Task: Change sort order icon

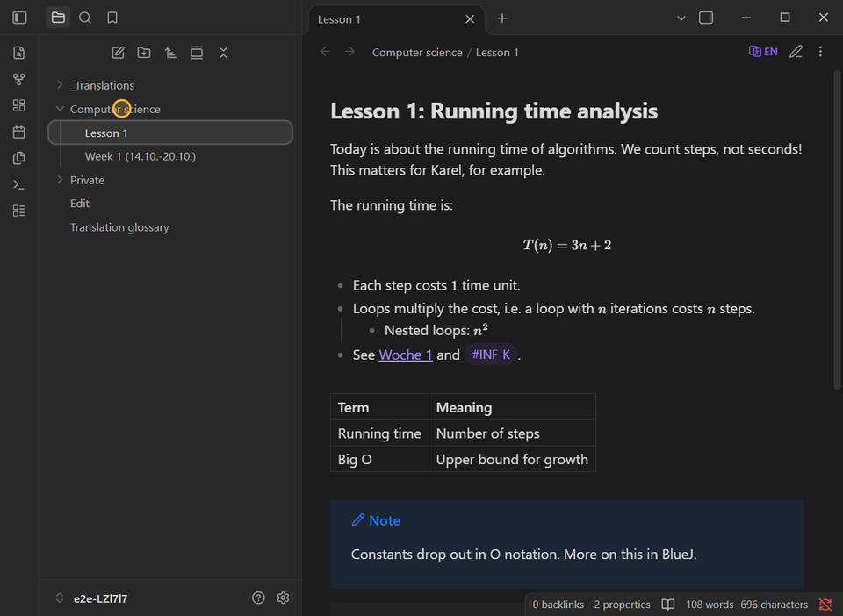Action: click(x=170, y=53)
